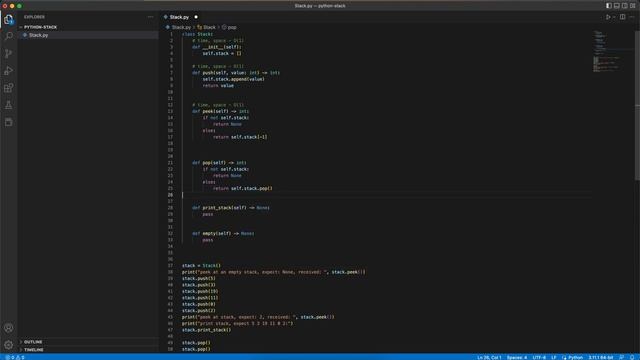Screen dimensions: 640x360
Task: Click the 'def peek(self)' method line
Action: 220,111
